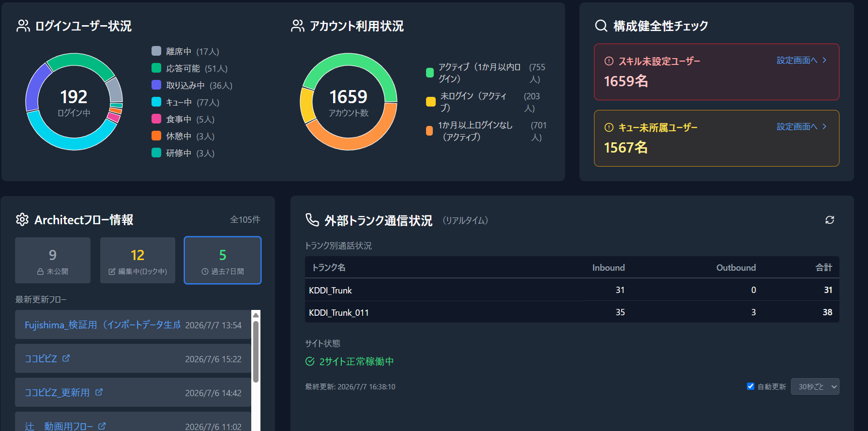
Task: Click the アクティブ green legend swatch
Action: 429,73
